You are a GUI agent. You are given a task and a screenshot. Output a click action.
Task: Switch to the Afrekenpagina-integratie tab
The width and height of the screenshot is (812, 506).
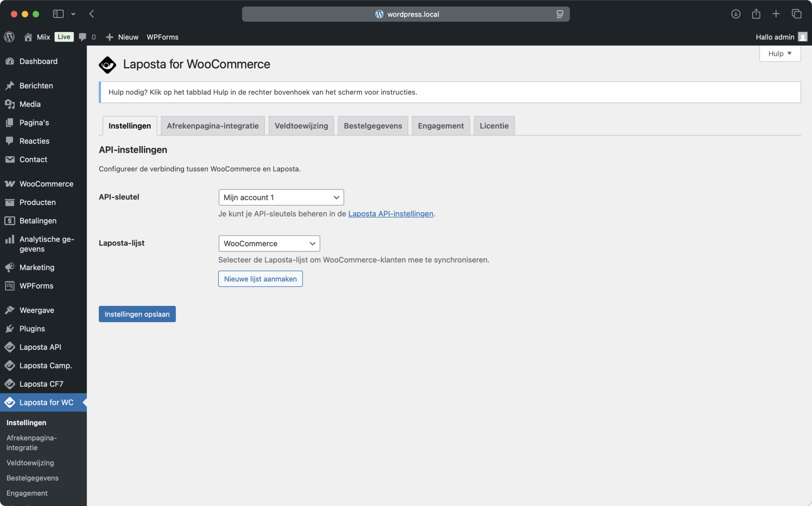point(213,126)
